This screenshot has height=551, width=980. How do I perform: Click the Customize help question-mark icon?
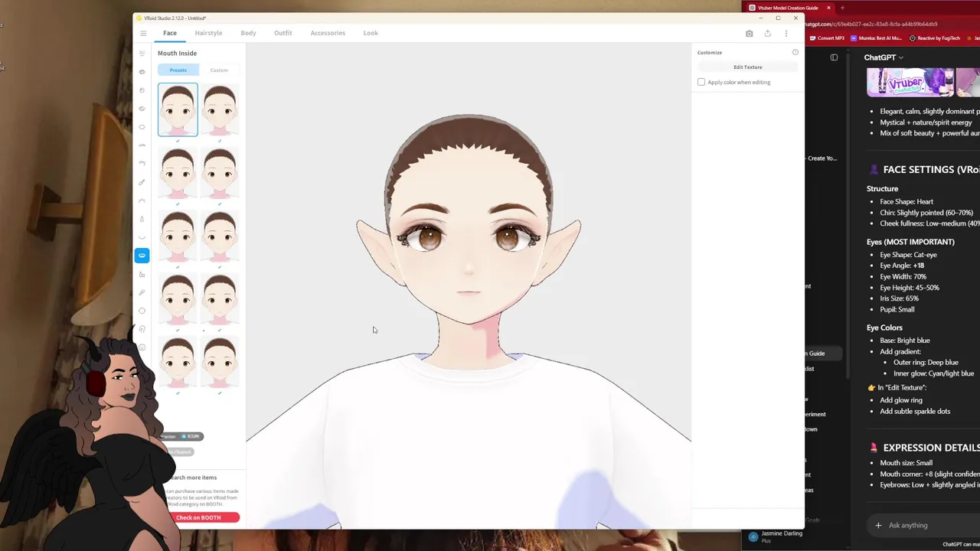(795, 52)
